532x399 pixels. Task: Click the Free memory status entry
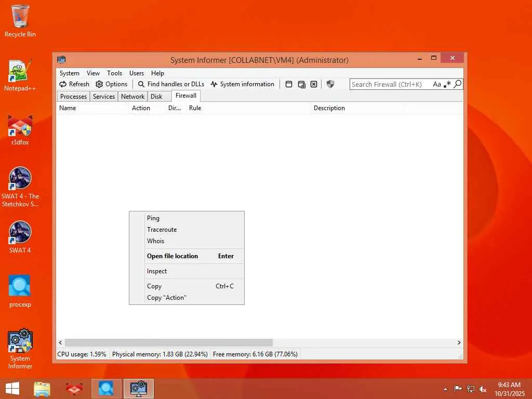coord(255,354)
